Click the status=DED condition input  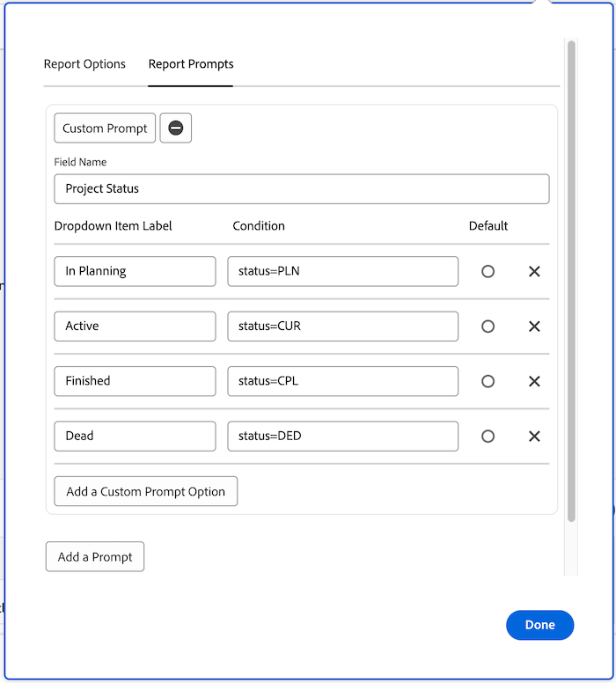pyautogui.click(x=342, y=437)
